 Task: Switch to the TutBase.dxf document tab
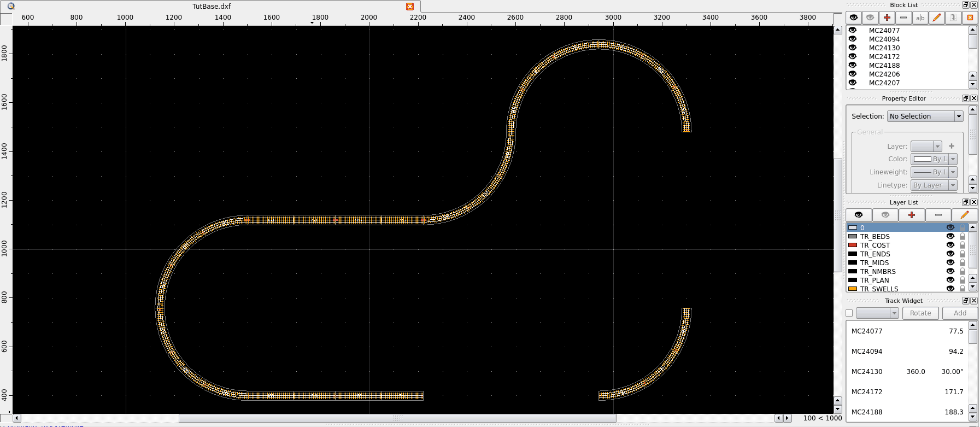[212, 7]
